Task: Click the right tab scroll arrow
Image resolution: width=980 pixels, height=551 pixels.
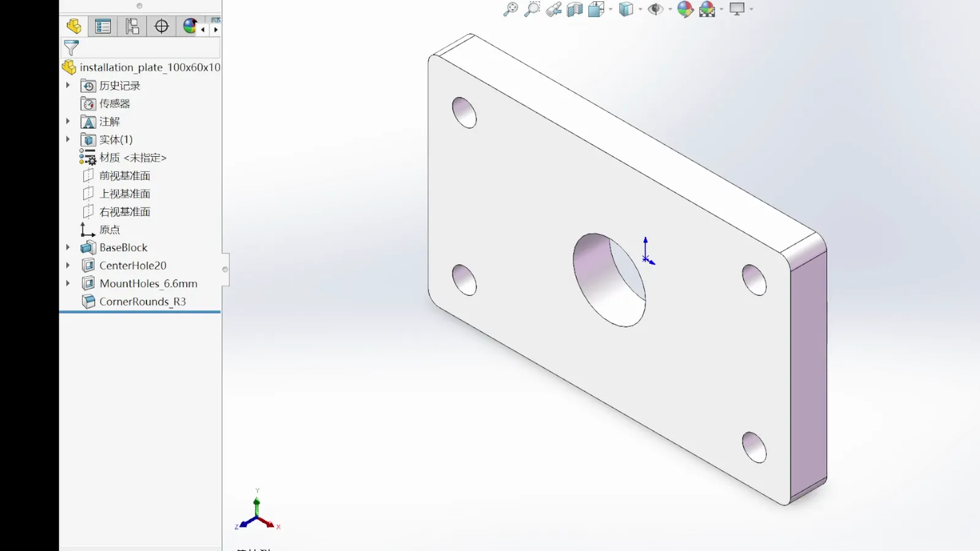Action: tap(216, 29)
